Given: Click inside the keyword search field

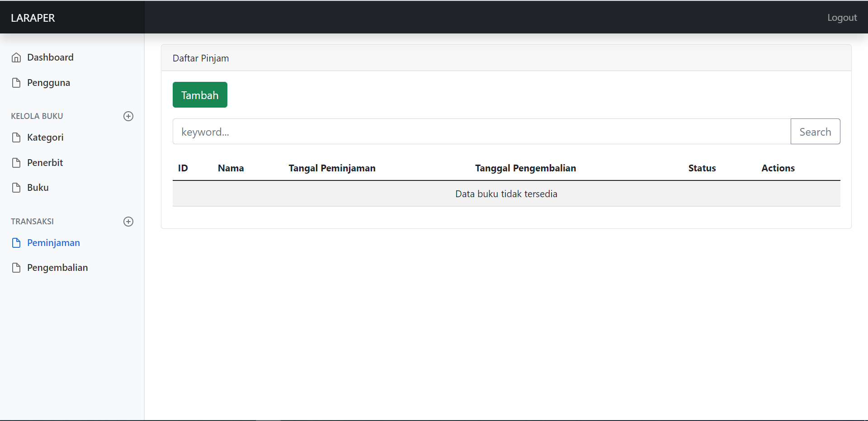Looking at the screenshot, I should click(452, 132).
